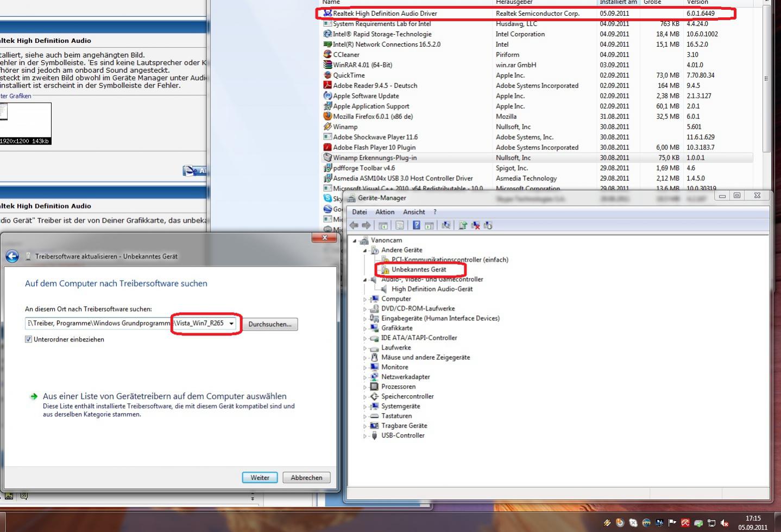
Task: Open attached 1920x1200 image thumbnail
Action: pos(25,124)
